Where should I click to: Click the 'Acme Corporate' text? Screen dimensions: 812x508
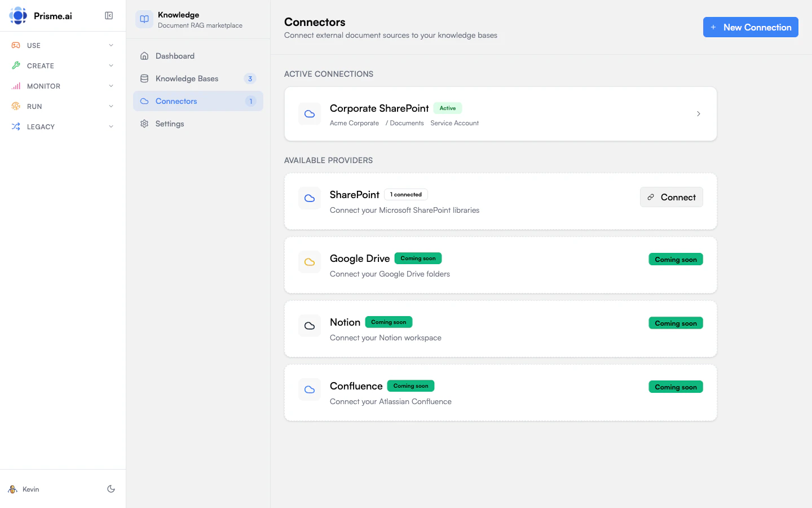click(354, 123)
